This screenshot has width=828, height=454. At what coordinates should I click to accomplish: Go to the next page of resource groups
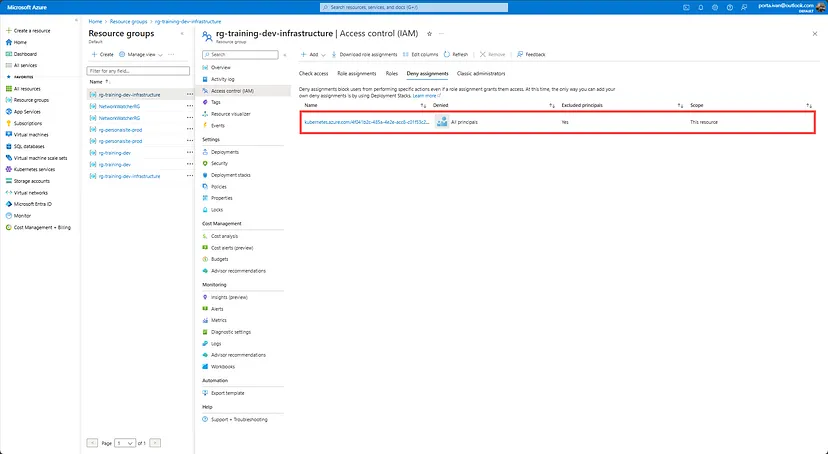155,443
